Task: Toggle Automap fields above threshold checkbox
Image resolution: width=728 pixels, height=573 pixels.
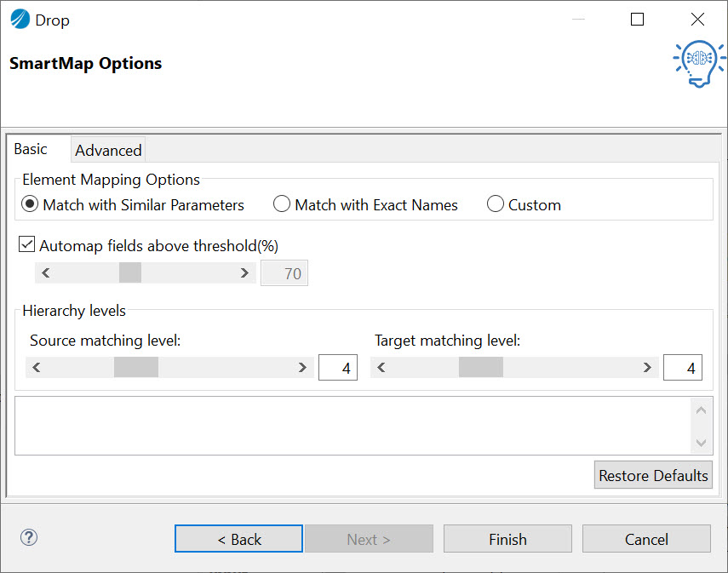Action: (27, 245)
